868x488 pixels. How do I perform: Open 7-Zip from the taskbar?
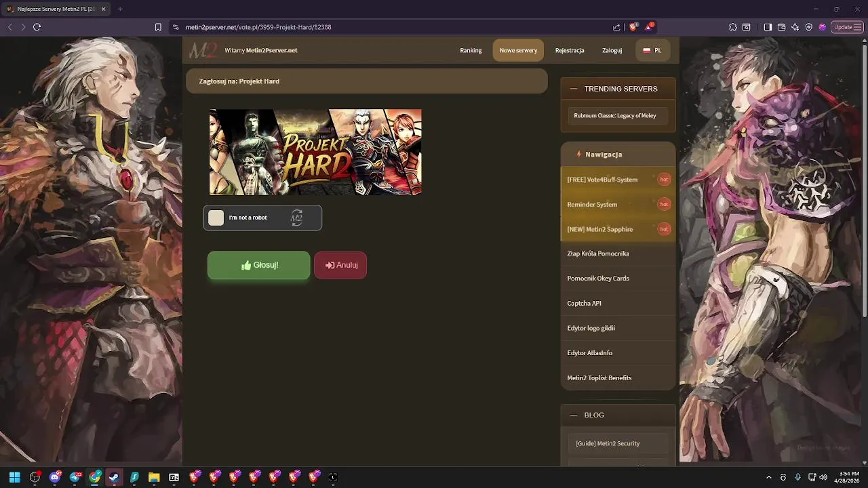tap(174, 477)
